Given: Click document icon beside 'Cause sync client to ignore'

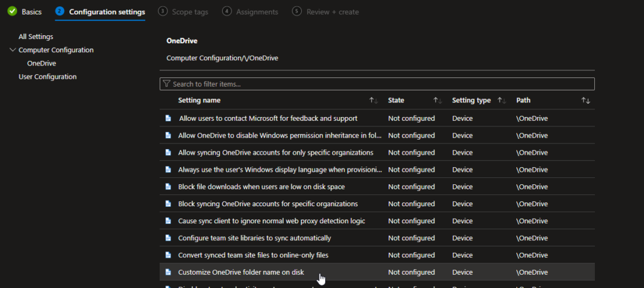Looking at the screenshot, I should [x=168, y=221].
